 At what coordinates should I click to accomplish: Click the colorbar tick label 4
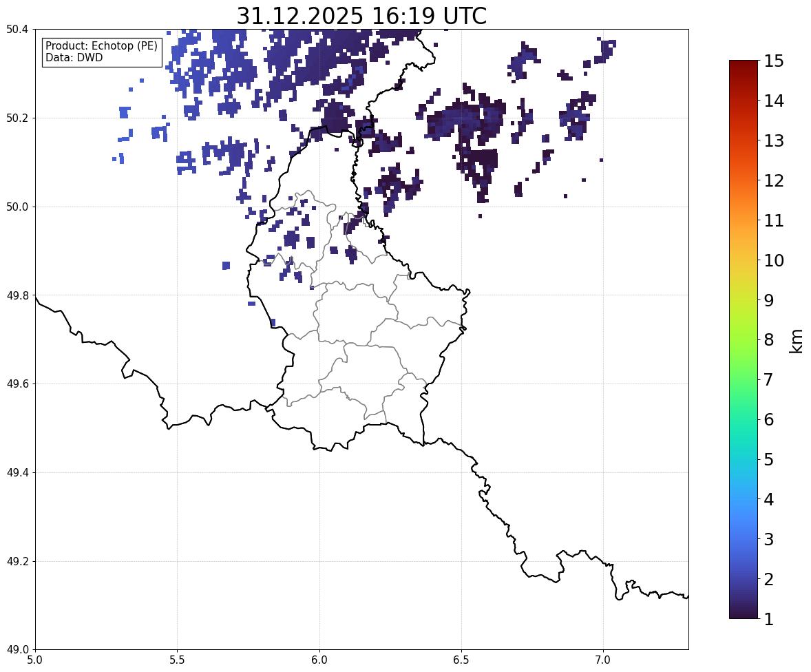click(769, 499)
